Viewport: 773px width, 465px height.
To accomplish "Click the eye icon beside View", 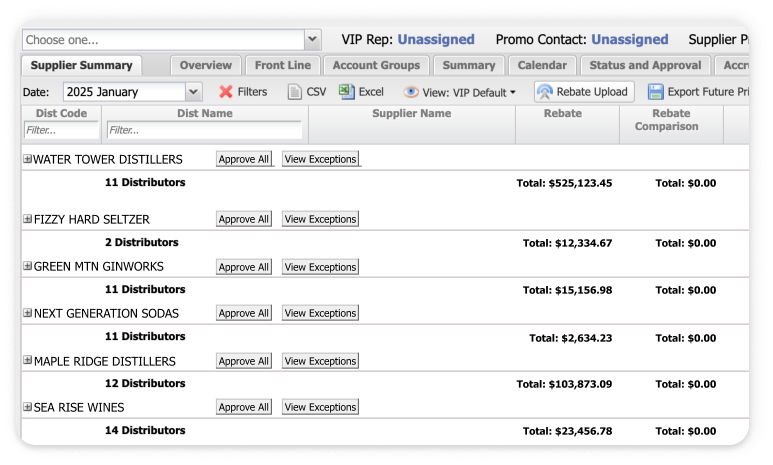I will pos(411,92).
